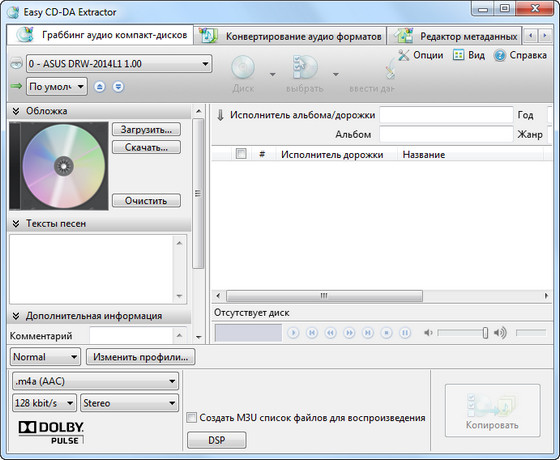
Task: Click the album artist input field
Action: (446, 115)
